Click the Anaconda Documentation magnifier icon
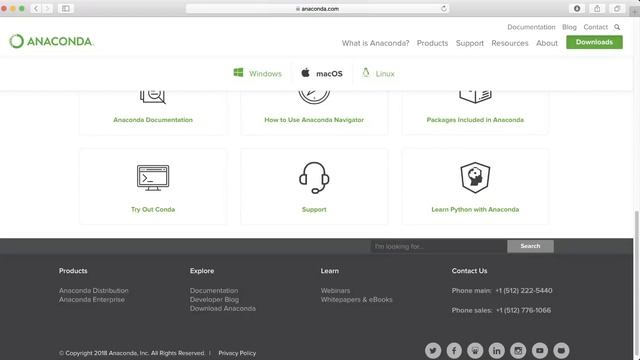Viewport: 640px width, 360px height. [153, 97]
